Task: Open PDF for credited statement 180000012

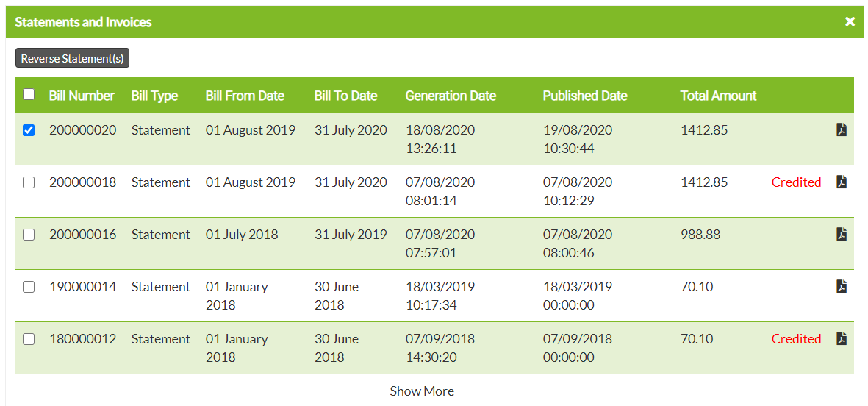Action: tap(842, 339)
